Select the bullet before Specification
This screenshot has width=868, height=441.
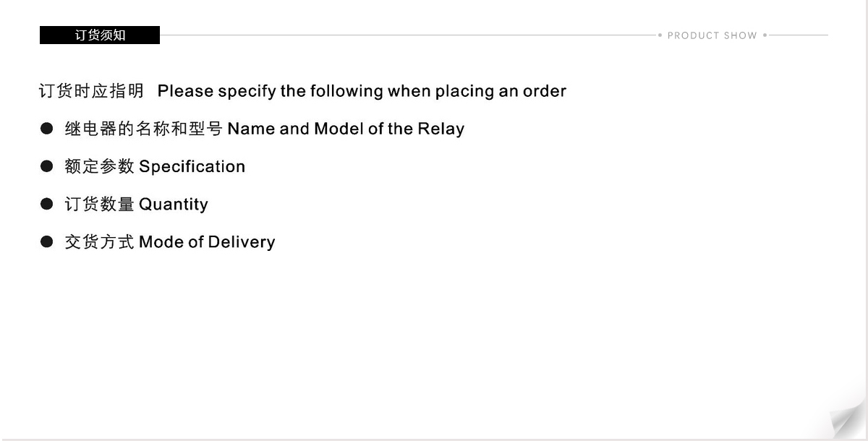47,166
